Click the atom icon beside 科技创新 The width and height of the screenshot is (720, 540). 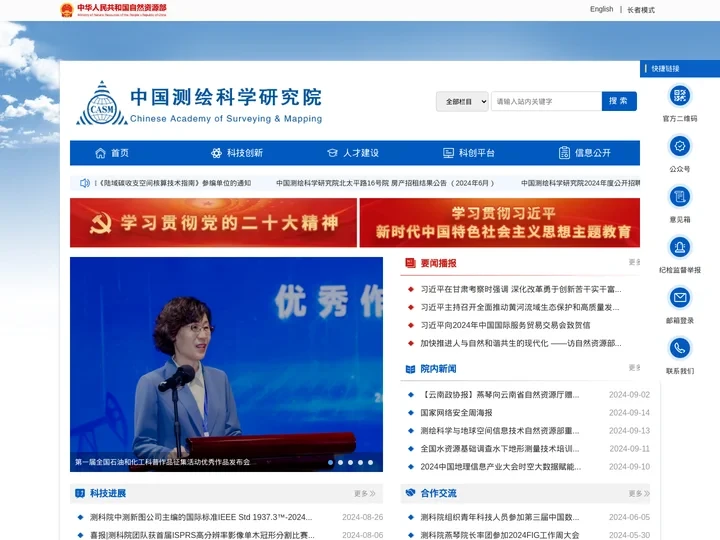click(216, 153)
